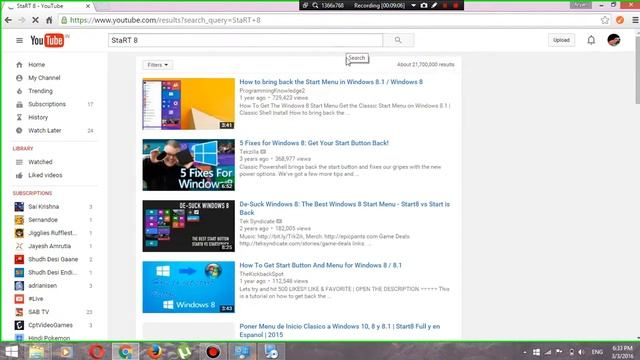Open Subscriptions in sidebar
Image resolution: width=640 pixels, height=360 pixels.
click(x=47, y=104)
